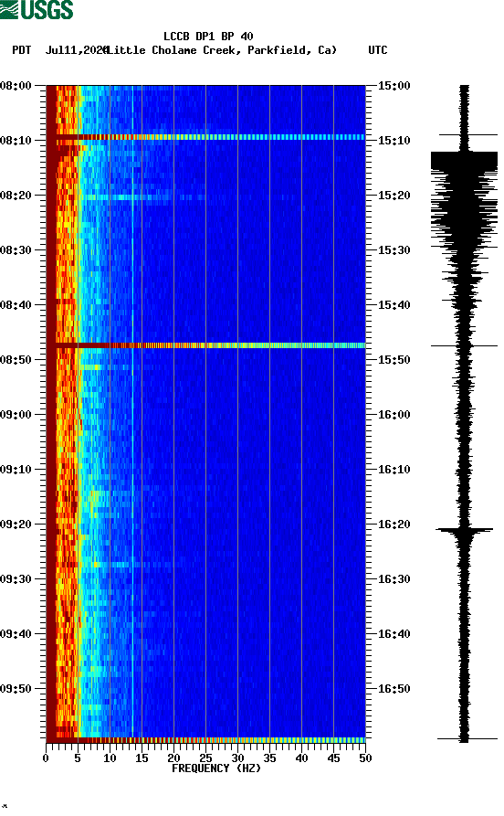
Task: Click the 15:10 UTC time label
Action: (394, 141)
